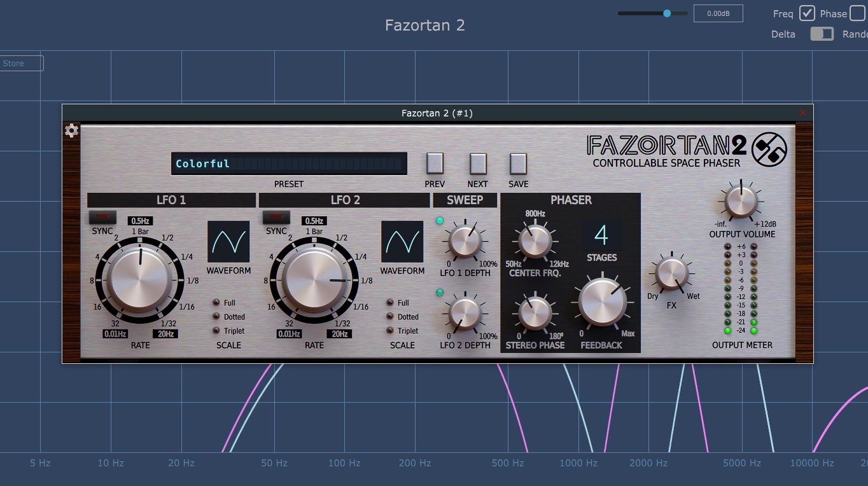Open the plugin settings gear icon
Image resolution: width=868 pixels, height=486 pixels.
point(72,130)
